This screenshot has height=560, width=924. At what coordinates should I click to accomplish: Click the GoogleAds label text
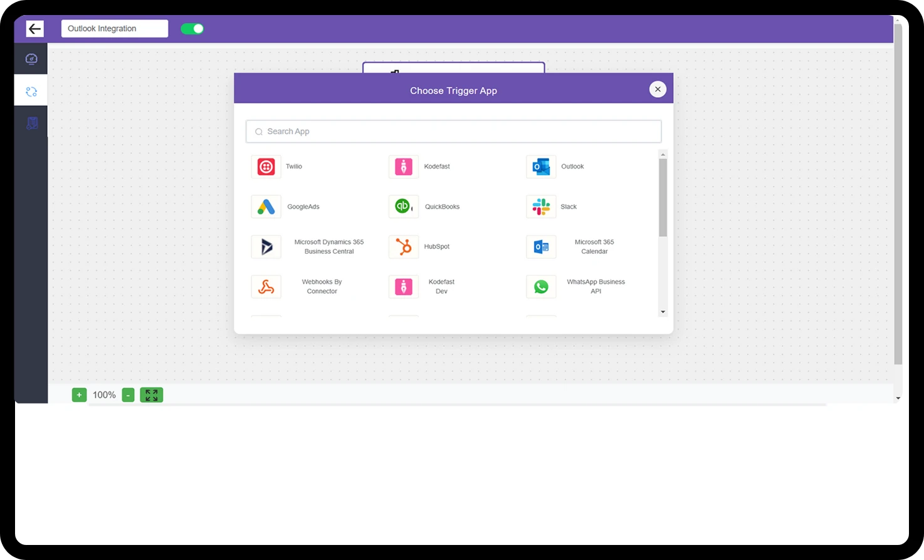[303, 207]
